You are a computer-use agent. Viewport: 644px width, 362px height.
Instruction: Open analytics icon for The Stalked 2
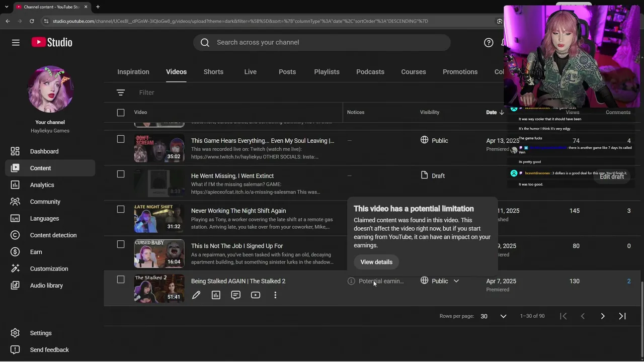(x=216, y=295)
